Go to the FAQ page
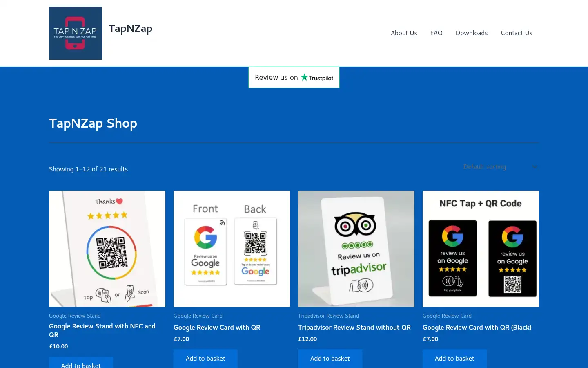This screenshot has width=588, height=368. (x=436, y=33)
